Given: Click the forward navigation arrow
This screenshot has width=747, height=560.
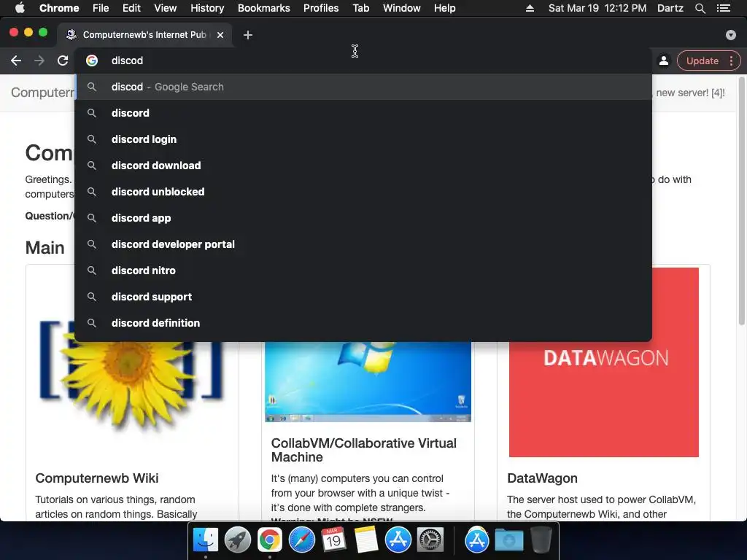Looking at the screenshot, I should 39,61.
